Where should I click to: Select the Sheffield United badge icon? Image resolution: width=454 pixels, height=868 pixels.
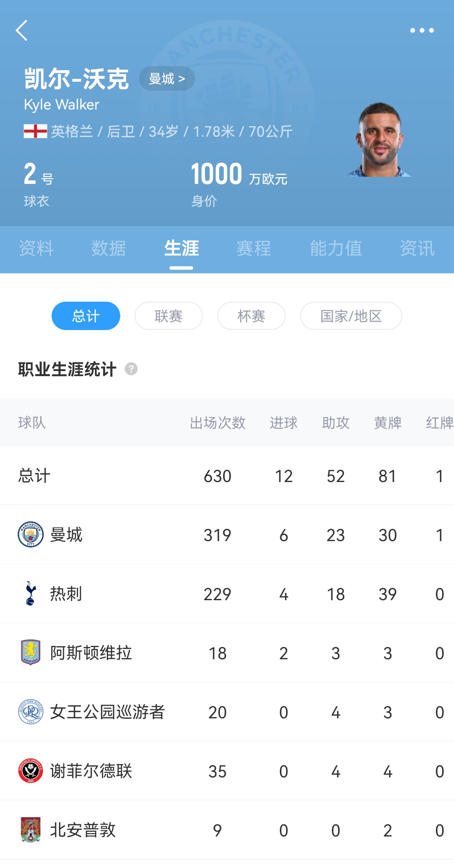[31, 770]
